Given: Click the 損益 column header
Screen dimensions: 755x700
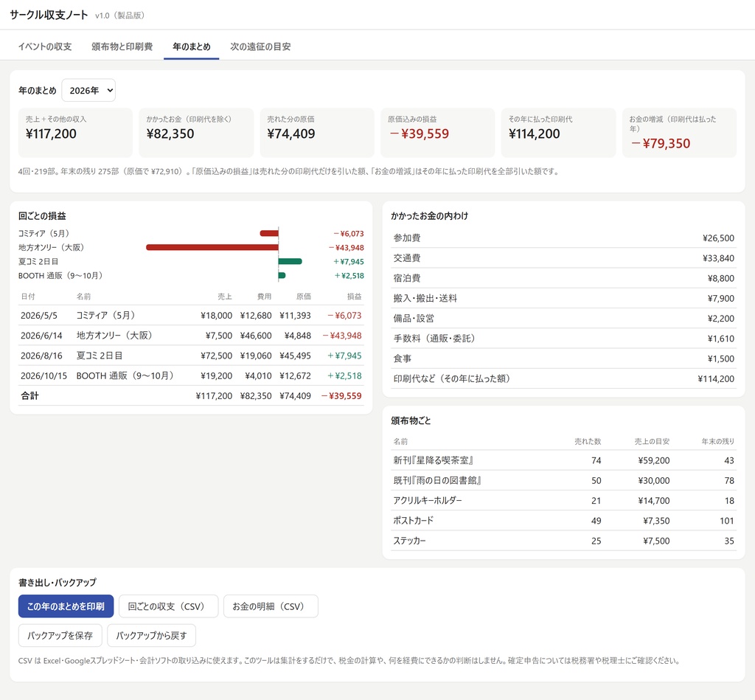Looking at the screenshot, I should [355, 297].
